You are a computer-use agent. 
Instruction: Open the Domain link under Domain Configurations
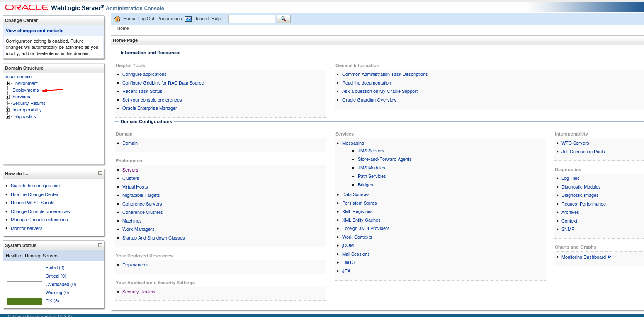(130, 143)
